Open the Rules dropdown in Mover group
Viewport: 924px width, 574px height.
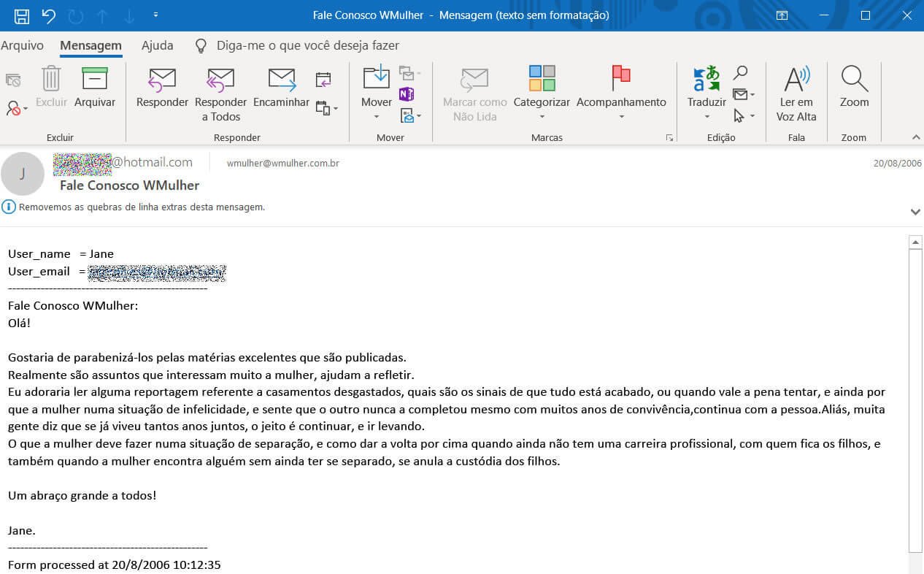coord(409,74)
